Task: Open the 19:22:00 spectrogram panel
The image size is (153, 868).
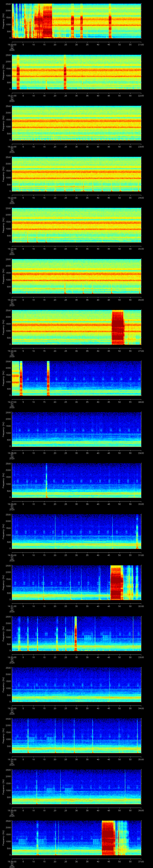Action: click(76, 123)
